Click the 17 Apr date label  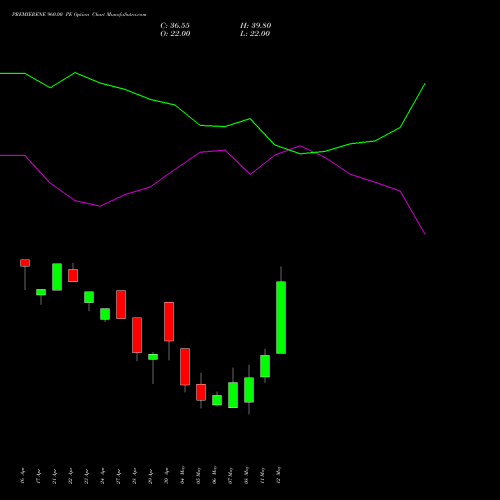39,476
